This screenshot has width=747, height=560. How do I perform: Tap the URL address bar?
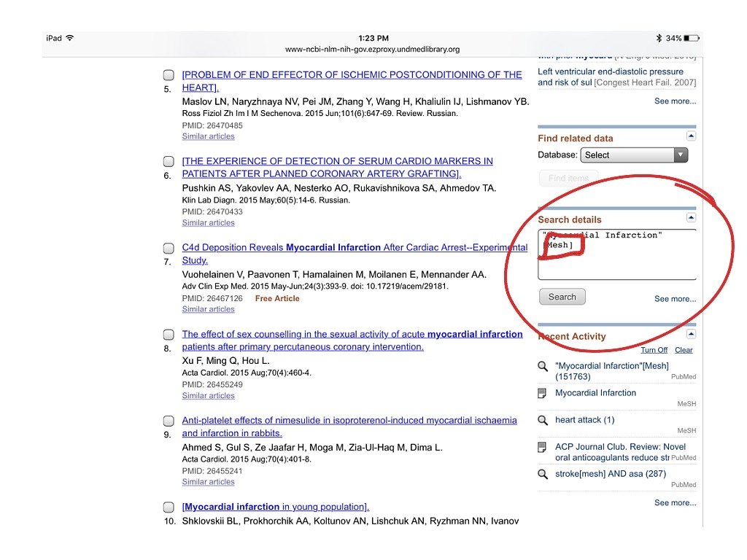point(373,49)
